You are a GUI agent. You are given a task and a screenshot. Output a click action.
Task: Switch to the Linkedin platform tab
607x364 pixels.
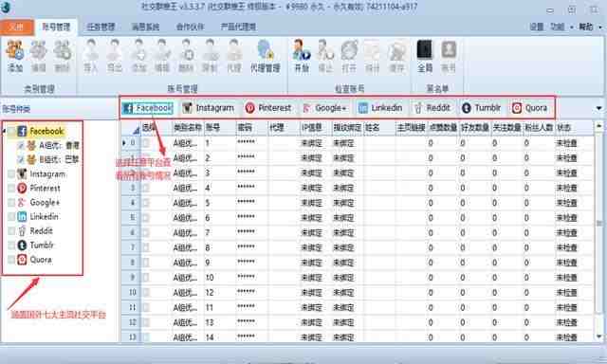tap(380, 108)
